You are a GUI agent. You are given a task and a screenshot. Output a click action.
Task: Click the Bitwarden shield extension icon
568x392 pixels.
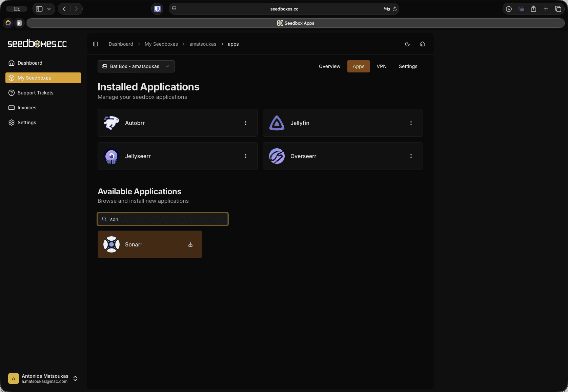pos(157,9)
